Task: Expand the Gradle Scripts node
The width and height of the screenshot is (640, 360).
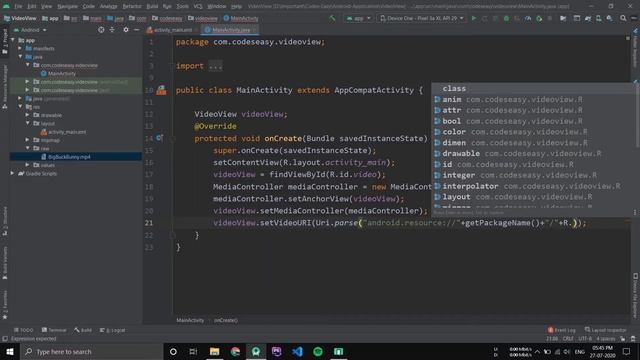Action: point(12,173)
